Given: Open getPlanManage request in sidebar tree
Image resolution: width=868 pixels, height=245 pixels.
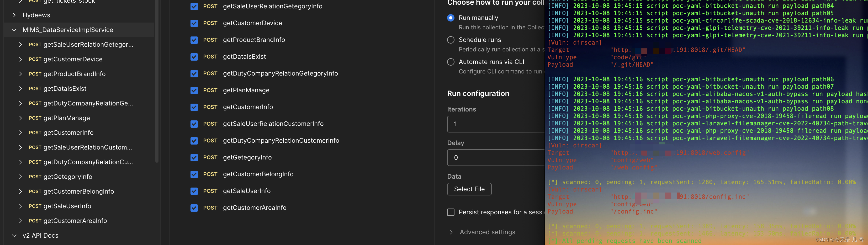Looking at the screenshot, I should point(67,118).
